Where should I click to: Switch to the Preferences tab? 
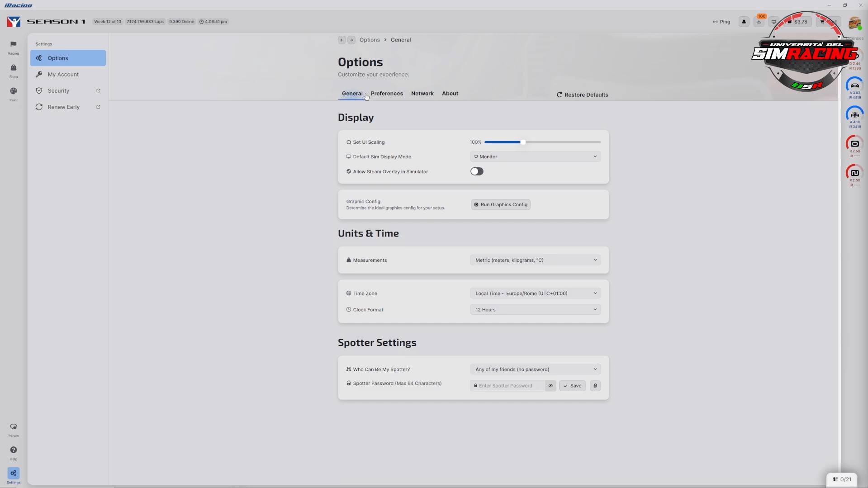pos(387,94)
